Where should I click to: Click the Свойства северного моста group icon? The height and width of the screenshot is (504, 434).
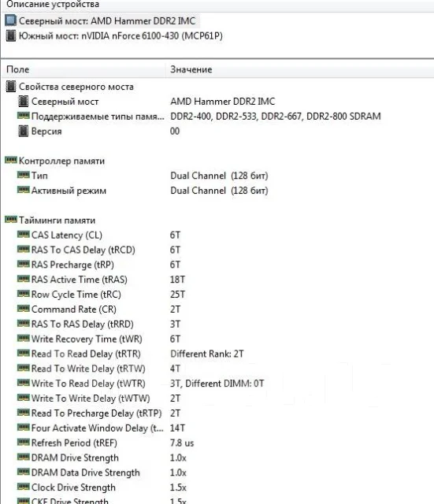point(10,87)
